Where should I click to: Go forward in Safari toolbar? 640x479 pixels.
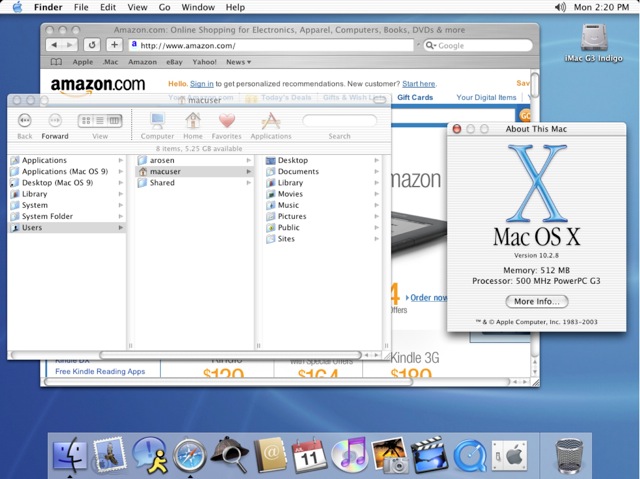[x=70, y=45]
